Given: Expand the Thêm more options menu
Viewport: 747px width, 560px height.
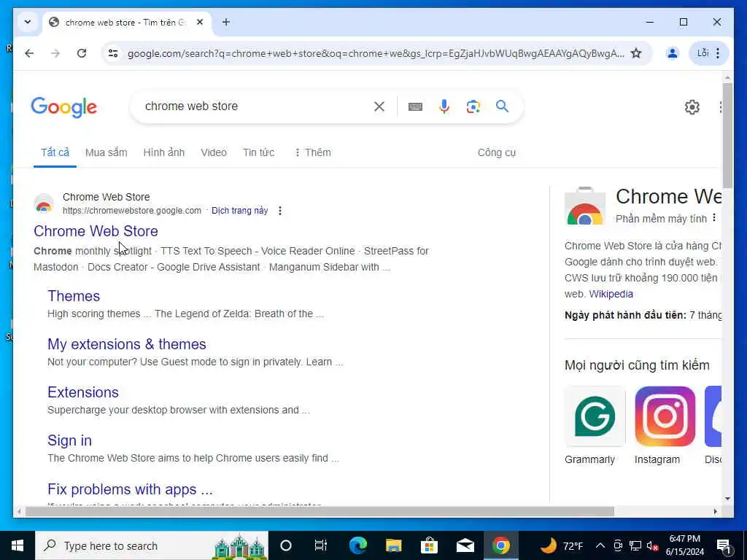Looking at the screenshot, I should pyautogui.click(x=312, y=152).
